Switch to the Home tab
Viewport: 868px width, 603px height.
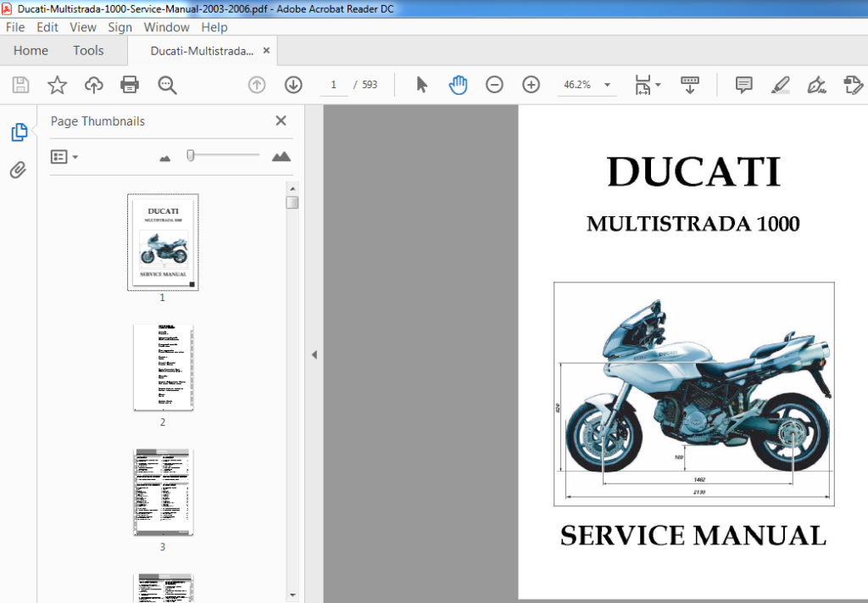[x=31, y=50]
